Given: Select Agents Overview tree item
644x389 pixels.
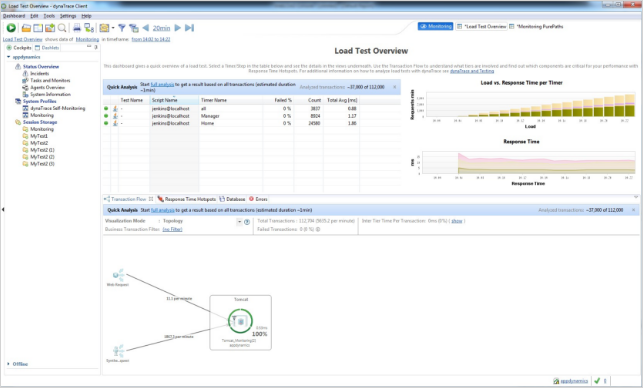Looking at the screenshot, I should 47,87.
